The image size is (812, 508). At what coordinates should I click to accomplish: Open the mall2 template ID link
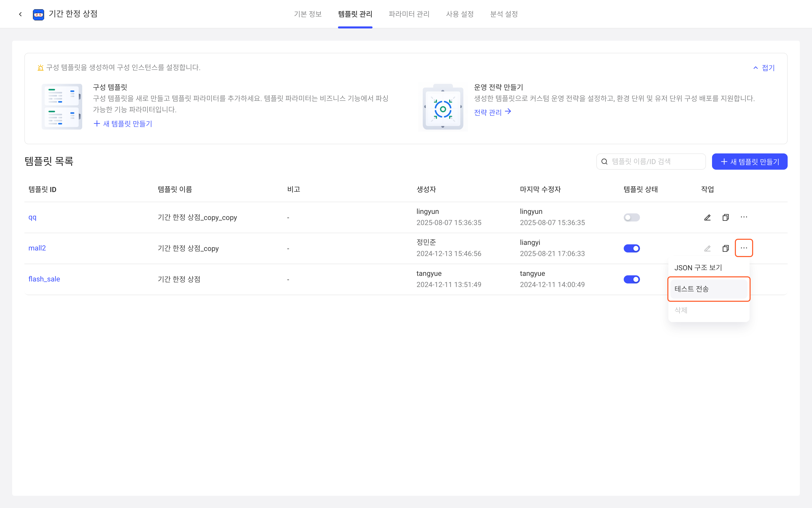coord(37,248)
